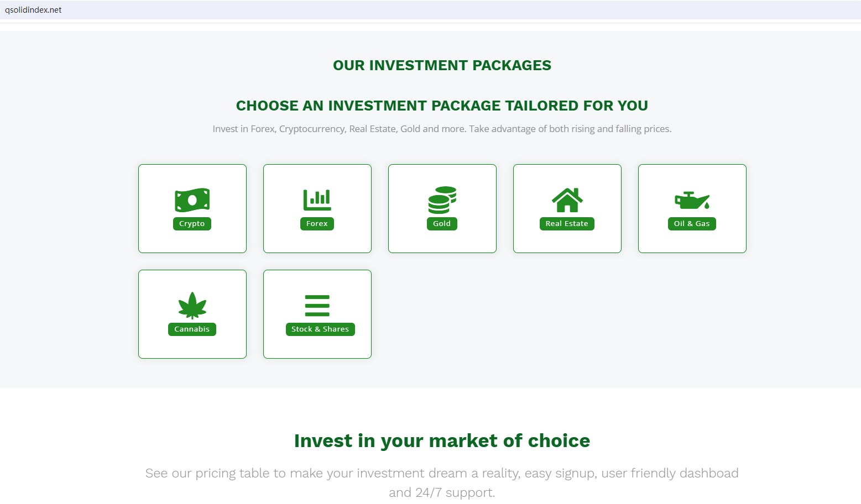This screenshot has width=861, height=504.
Task: Click the "Choose an Investment Package" heading
Action: coord(442,106)
